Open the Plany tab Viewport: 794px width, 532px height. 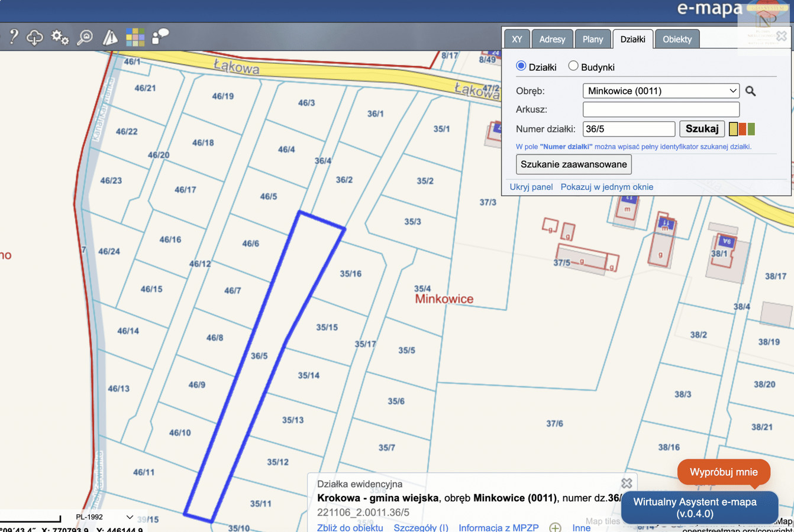coord(593,39)
